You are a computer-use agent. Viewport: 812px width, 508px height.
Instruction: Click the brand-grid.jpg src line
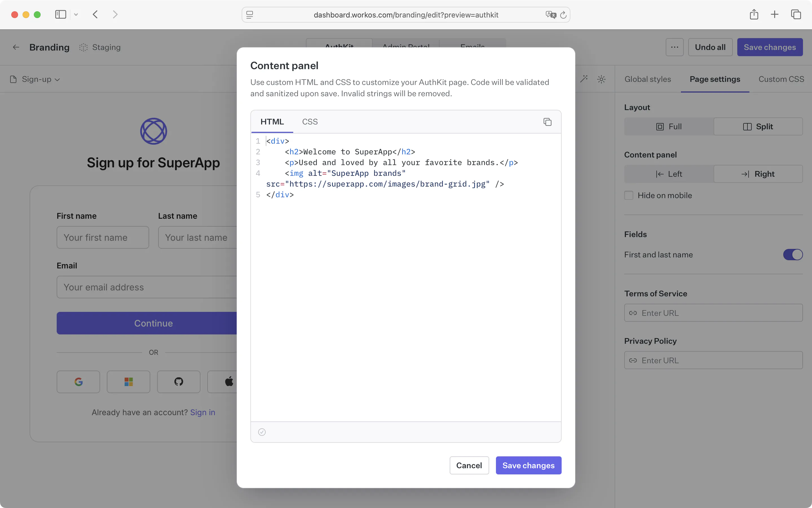pos(385,184)
